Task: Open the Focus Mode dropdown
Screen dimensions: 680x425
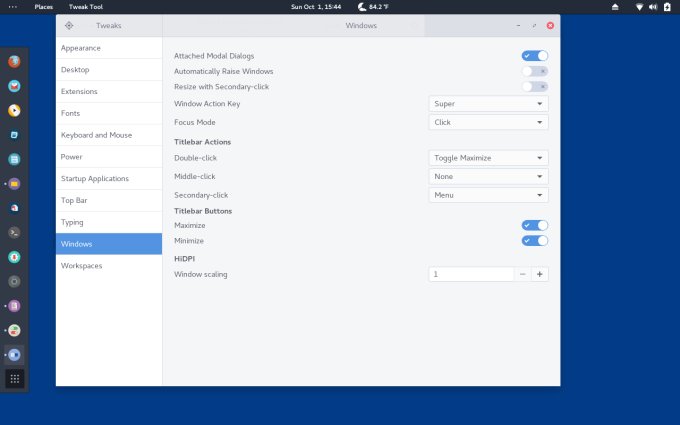Action: click(488, 122)
